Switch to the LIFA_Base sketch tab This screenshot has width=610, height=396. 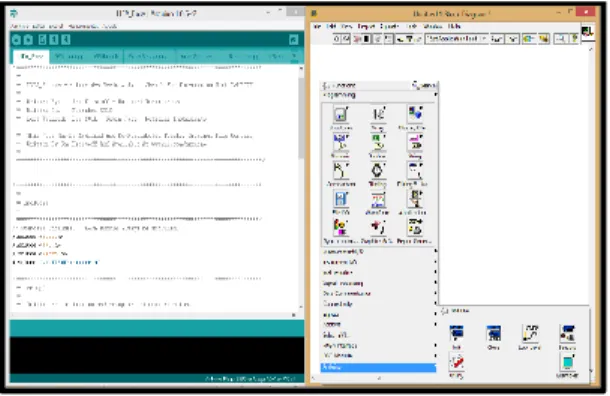pyautogui.click(x=31, y=56)
